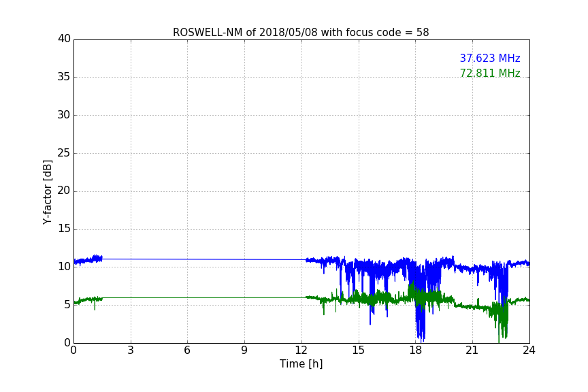Click the y-axis tick label '10'
Viewport: 588px width, 392px height.
(x=64, y=267)
